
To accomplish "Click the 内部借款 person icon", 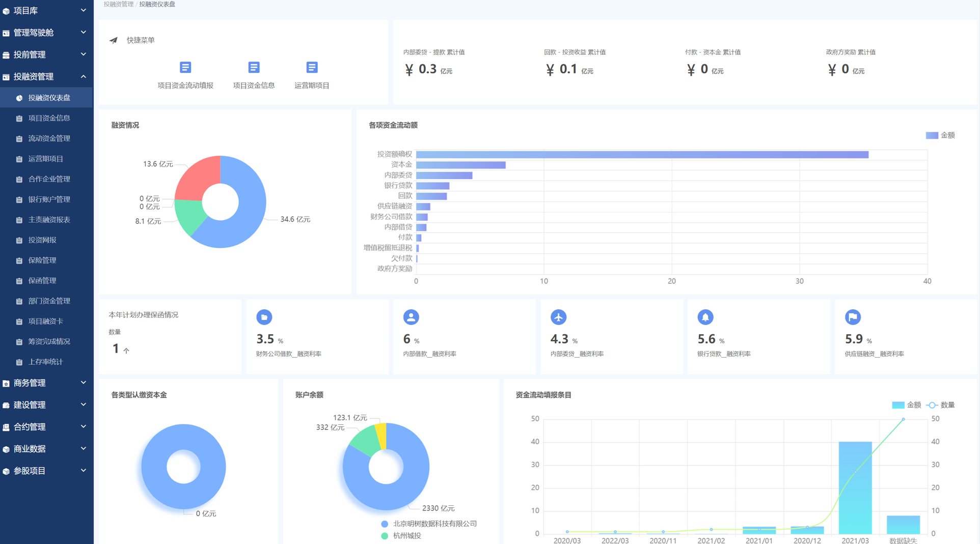I will point(411,317).
